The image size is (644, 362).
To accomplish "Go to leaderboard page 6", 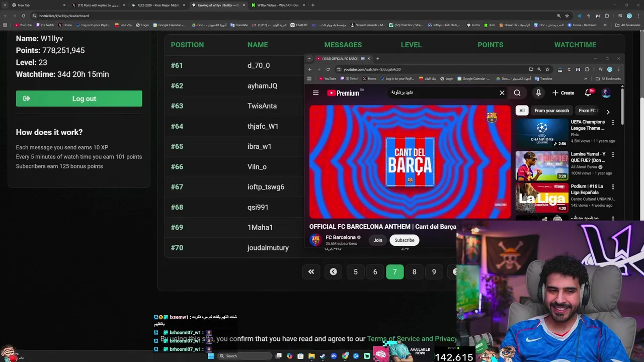I will (x=375, y=272).
